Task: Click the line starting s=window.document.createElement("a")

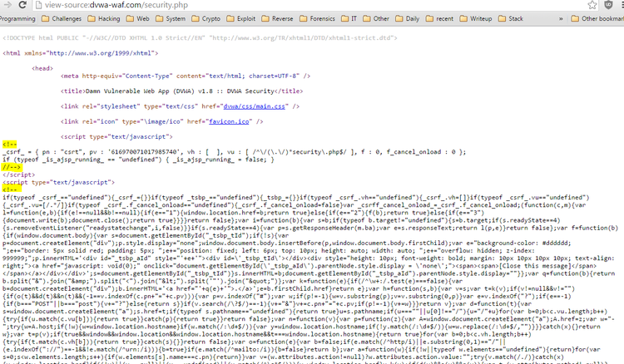Action: (x=305, y=312)
